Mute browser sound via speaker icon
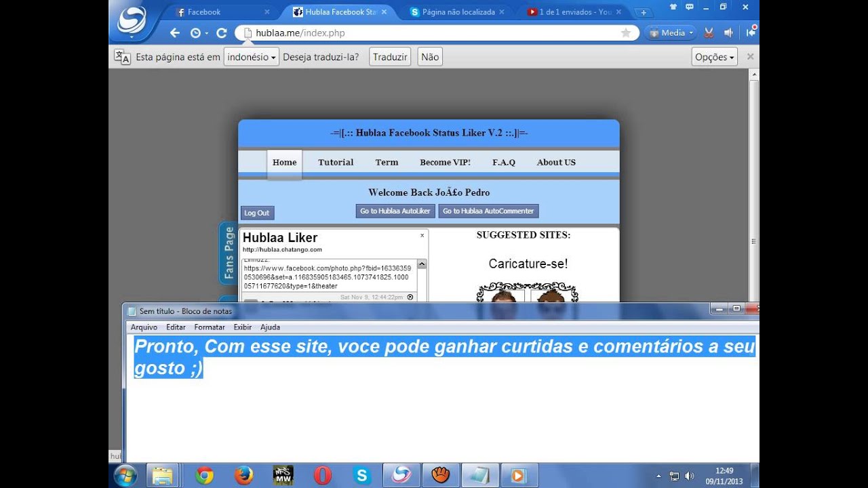 [729, 33]
